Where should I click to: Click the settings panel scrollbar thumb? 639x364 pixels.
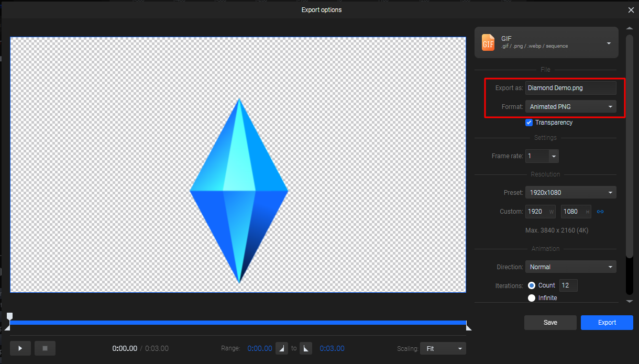pyautogui.click(x=630, y=145)
